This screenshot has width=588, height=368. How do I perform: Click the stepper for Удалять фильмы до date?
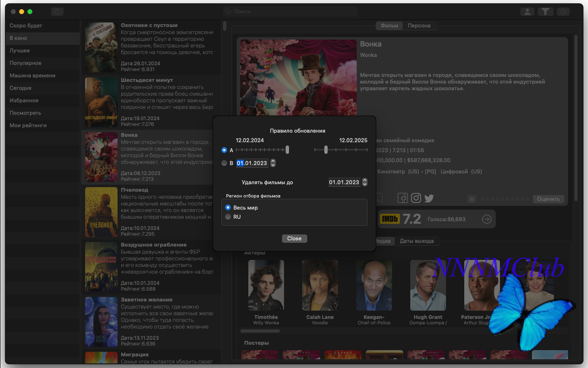pyautogui.click(x=365, y=182)
